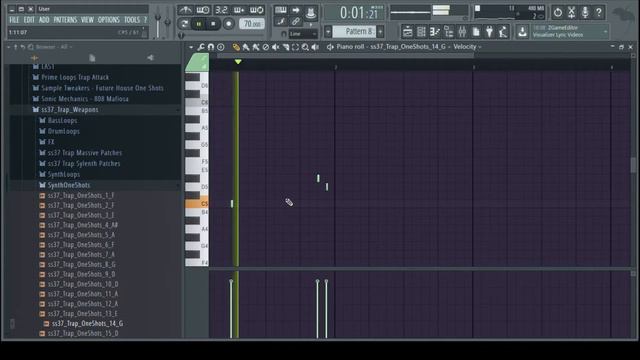Open the piano roll main menu arrow
Viewport: 640px width, 360px height.
click(x=191, y=47)
